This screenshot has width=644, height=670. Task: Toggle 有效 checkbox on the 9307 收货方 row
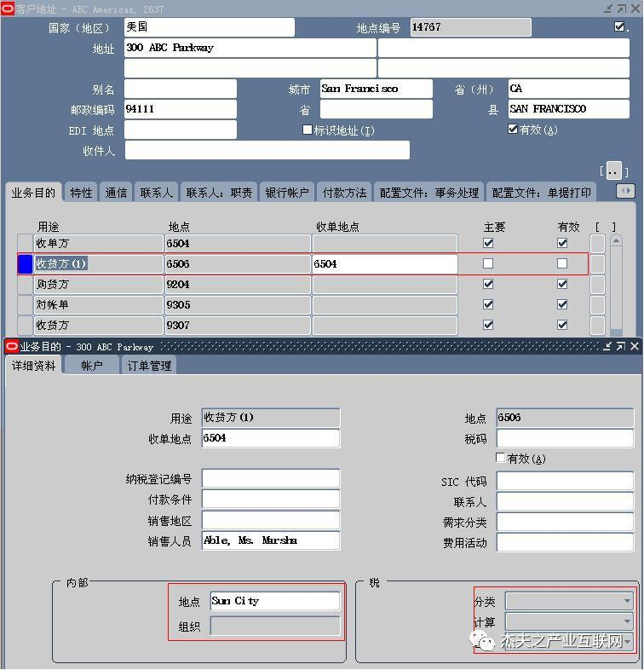pyautogui.click(x=562, y=325)
